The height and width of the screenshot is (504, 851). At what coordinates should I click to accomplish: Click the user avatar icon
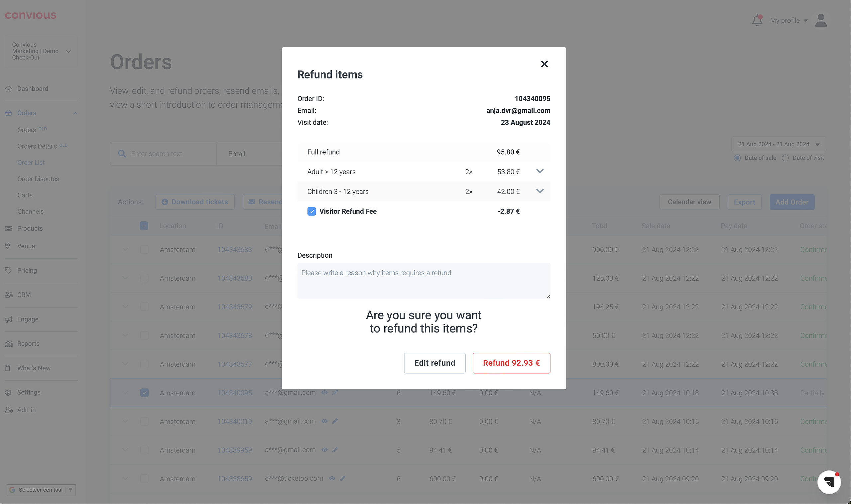click(821, 20)
